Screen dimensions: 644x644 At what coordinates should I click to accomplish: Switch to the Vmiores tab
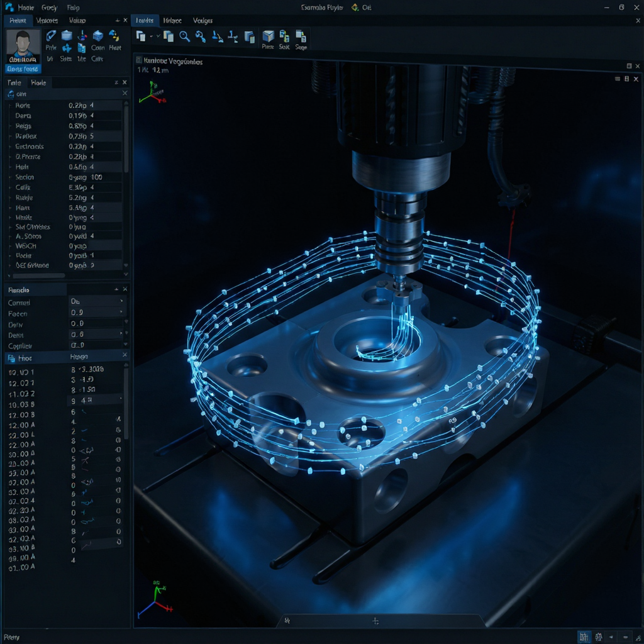[47, 20]
